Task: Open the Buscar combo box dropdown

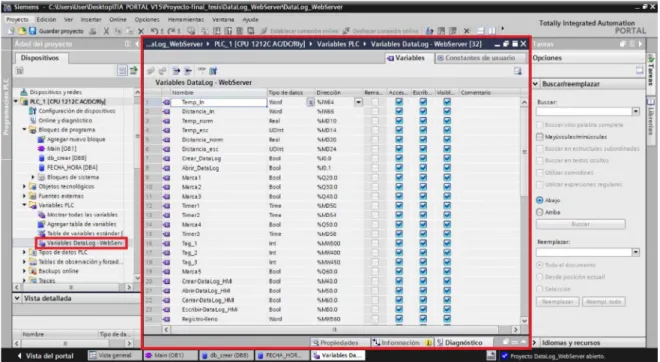Action: (636, 112)
